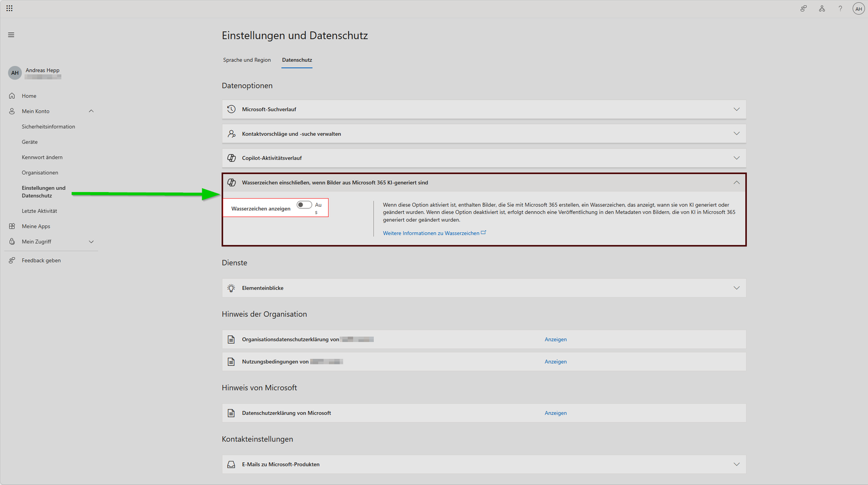
Task: Click the document icon beside Nutzungsbedingungen
Action: 231,362
